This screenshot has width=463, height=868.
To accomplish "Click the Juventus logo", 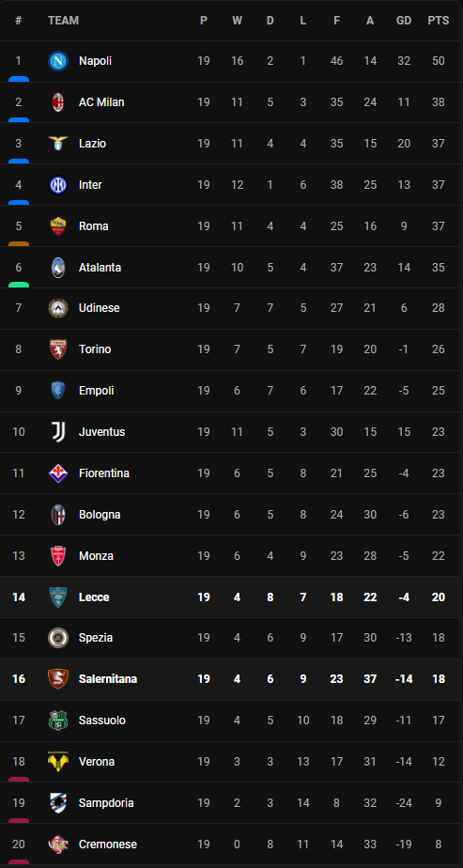I will pyautogui.click(x=58, y=432).
